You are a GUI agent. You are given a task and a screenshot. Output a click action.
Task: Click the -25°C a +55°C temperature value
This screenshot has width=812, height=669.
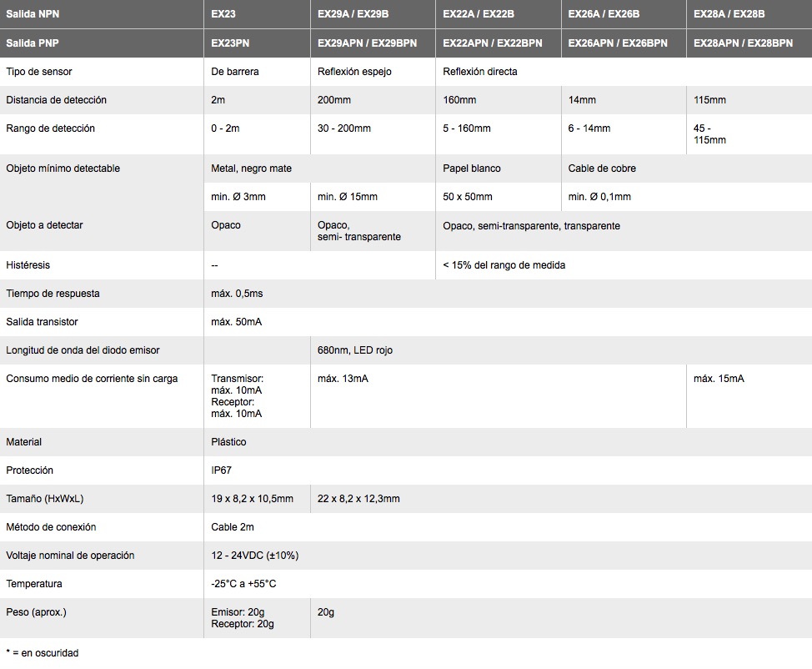243,584
